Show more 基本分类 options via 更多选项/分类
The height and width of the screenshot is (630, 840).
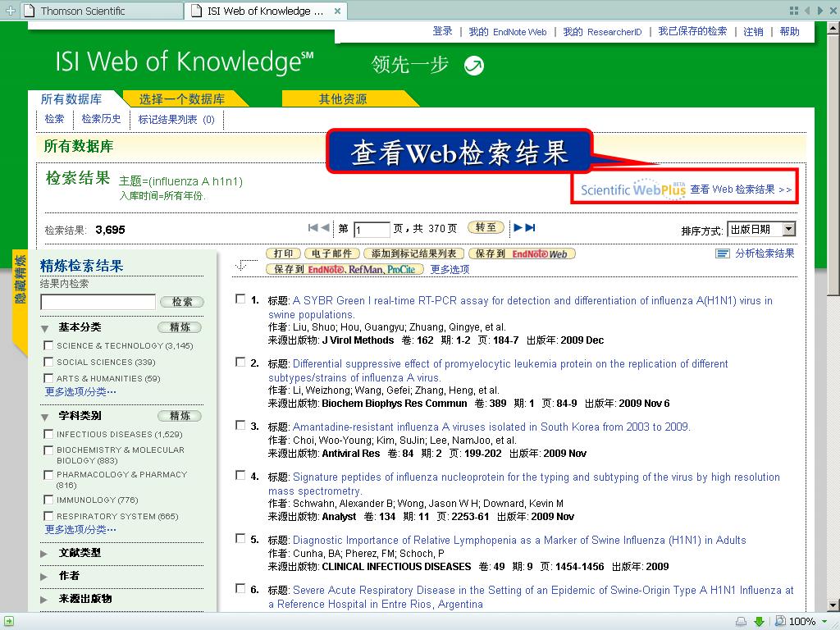[80, 391]
